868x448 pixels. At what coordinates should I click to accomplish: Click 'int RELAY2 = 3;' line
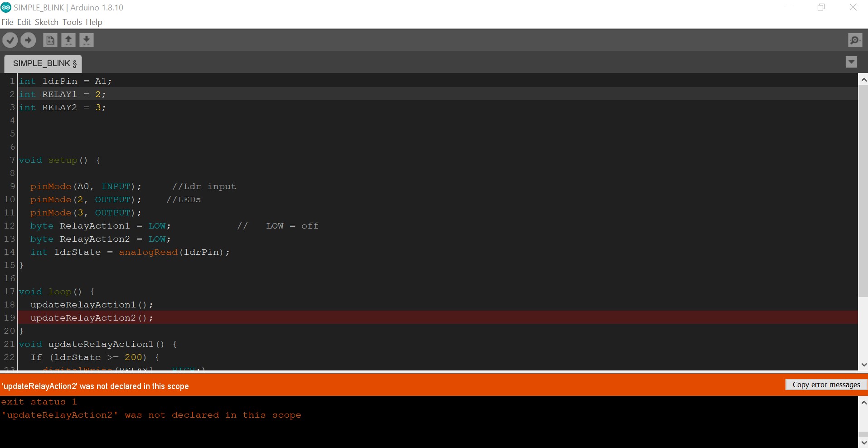point(62,107)
